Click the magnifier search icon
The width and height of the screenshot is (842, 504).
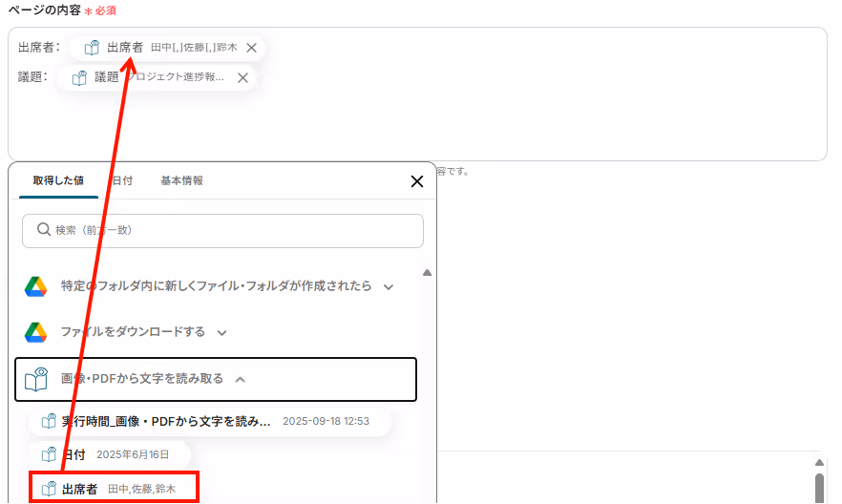[x=44, y=230]
